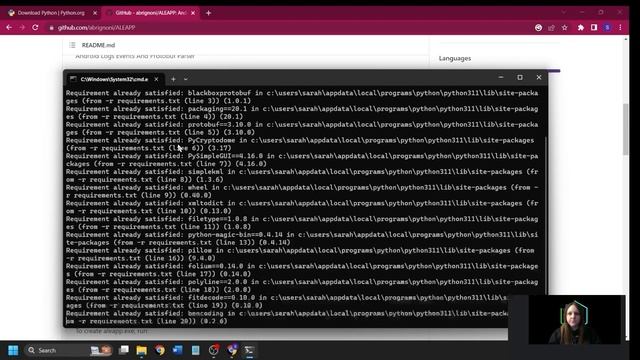640x360 pixels.
Task: Open the blue notepad app on taskbar
Action: click(x=196, y=350)
